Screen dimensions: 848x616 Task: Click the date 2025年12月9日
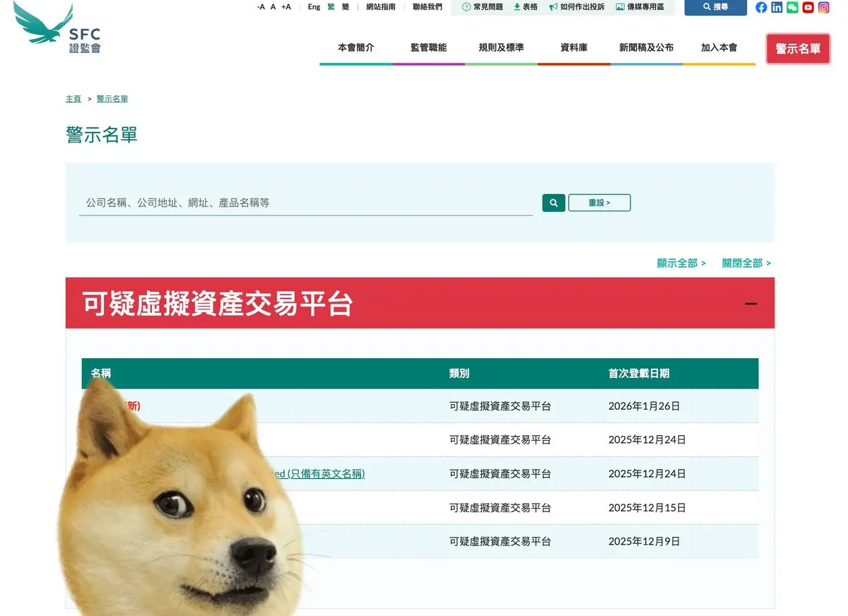tap(644, 542)
